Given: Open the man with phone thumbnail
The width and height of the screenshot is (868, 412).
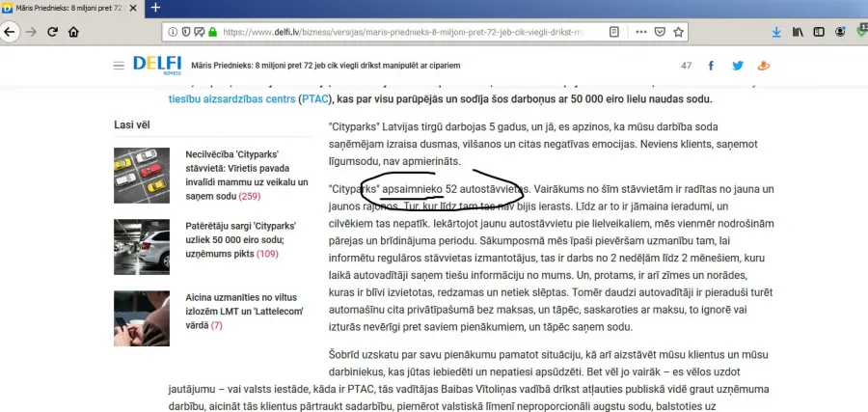Looking at the screenshot, I should pos(142,318).
